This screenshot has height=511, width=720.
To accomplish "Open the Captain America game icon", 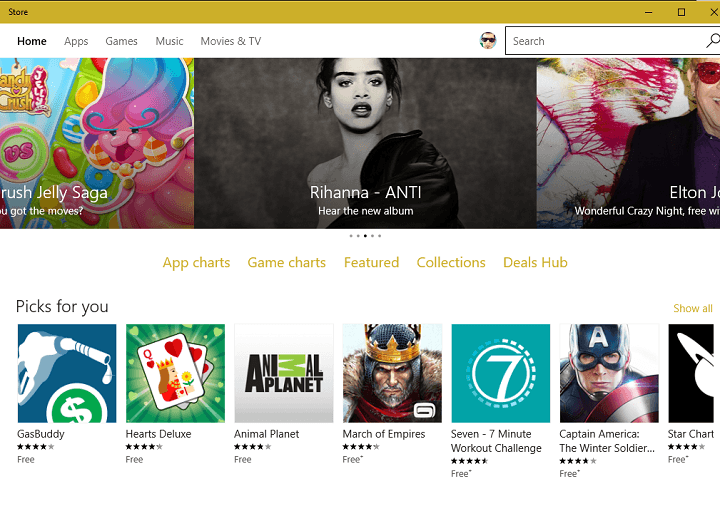I will 609,373.
